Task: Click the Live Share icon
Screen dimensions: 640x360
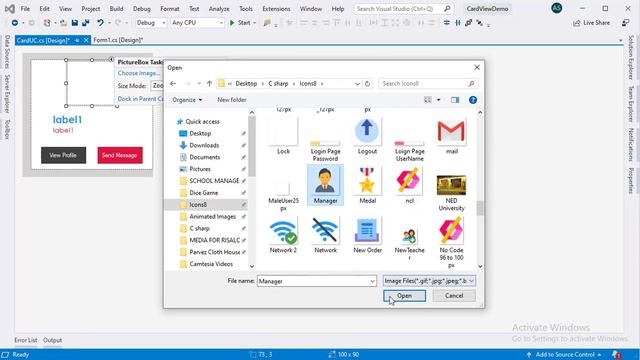Action: (x=576, y=23)
